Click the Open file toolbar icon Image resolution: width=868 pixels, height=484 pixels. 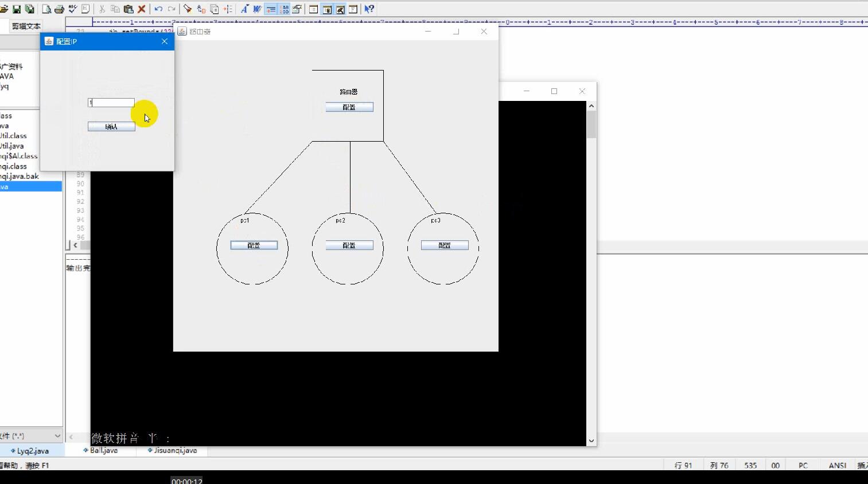coord(3,9)
